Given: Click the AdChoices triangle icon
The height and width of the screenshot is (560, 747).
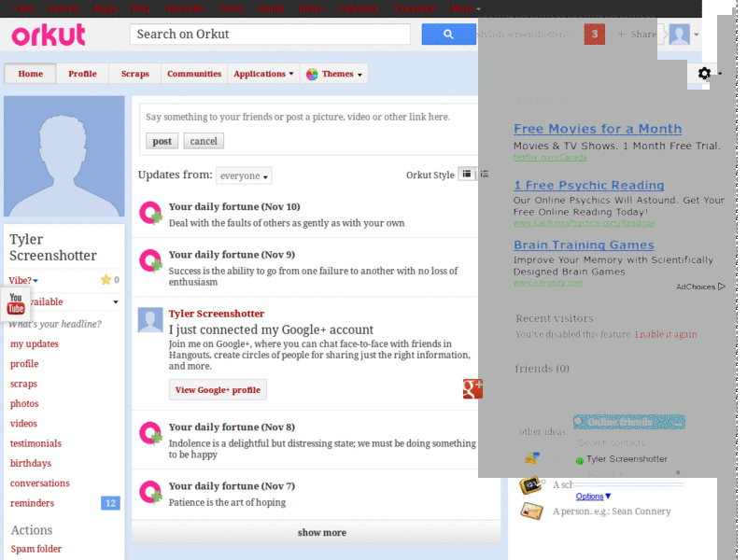Looking at the screenshot, I should pos(721,287).
